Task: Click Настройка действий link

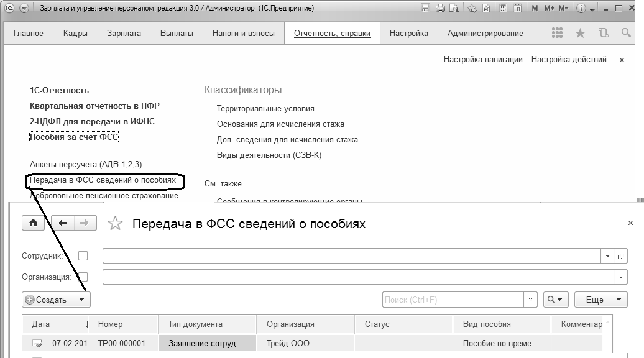Action: 569,60
